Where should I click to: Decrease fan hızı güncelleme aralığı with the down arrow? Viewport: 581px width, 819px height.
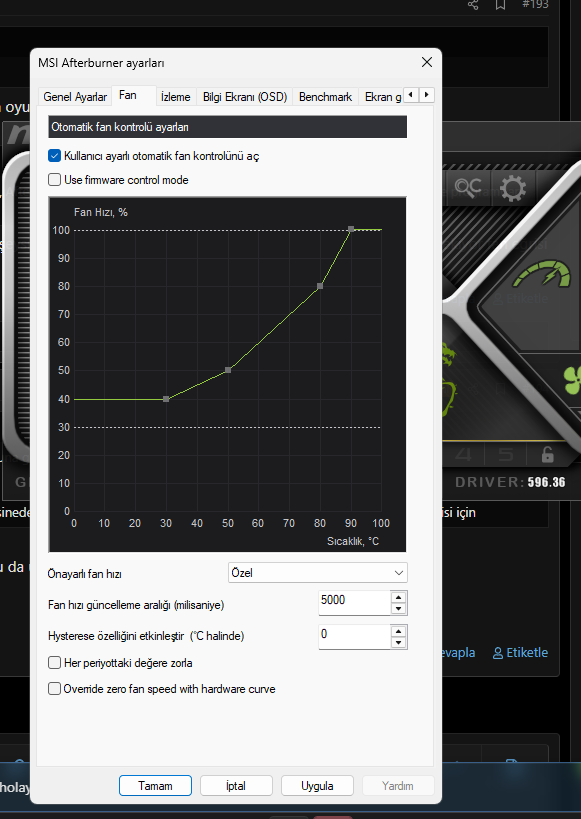398,609
